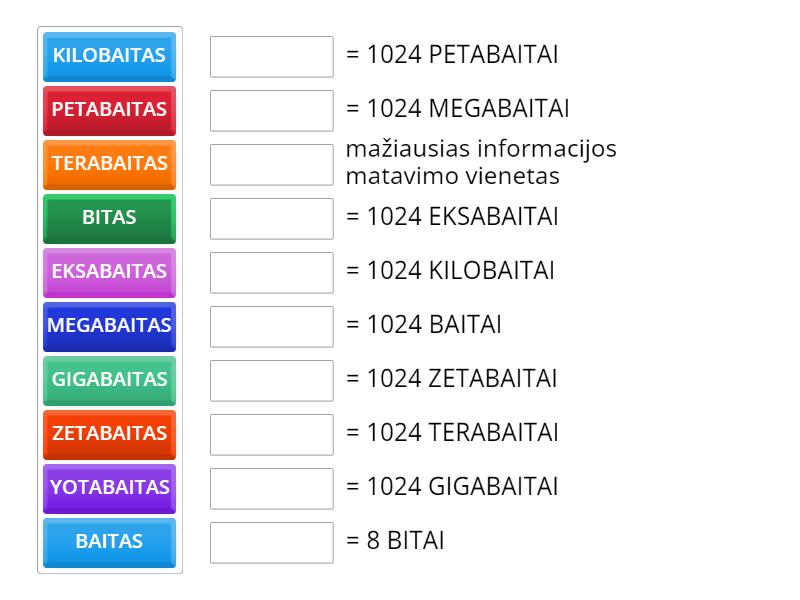Viewport: 800px width, 600px height.
Task: Click the answer box beside 1024 TERABAITAI
Action: [271, 434]
